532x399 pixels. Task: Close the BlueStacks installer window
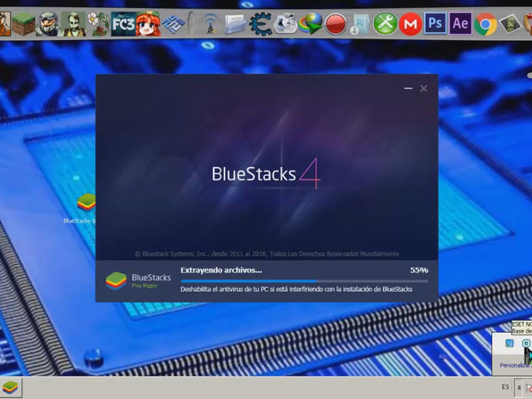tap(424, 89)
